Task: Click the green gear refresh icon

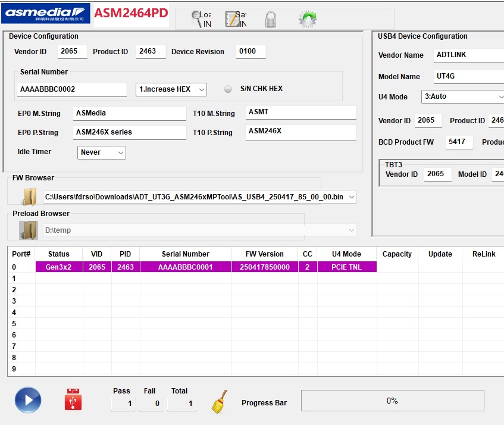Action: click(307, 19)
